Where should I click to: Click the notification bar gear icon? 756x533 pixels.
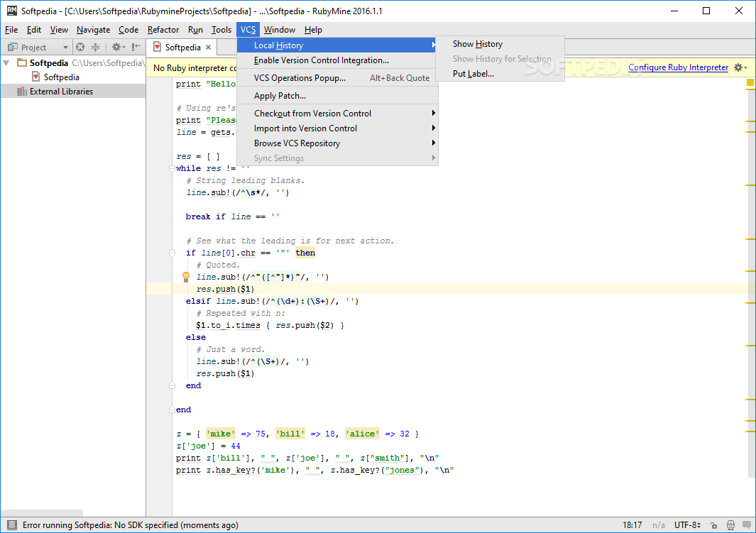(740, 67)
